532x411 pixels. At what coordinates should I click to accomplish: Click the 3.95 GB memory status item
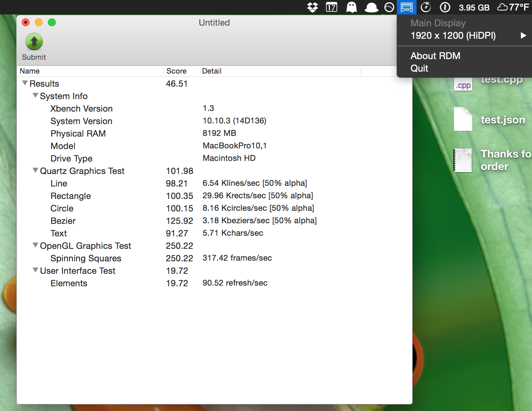click(x=474, y=8)
